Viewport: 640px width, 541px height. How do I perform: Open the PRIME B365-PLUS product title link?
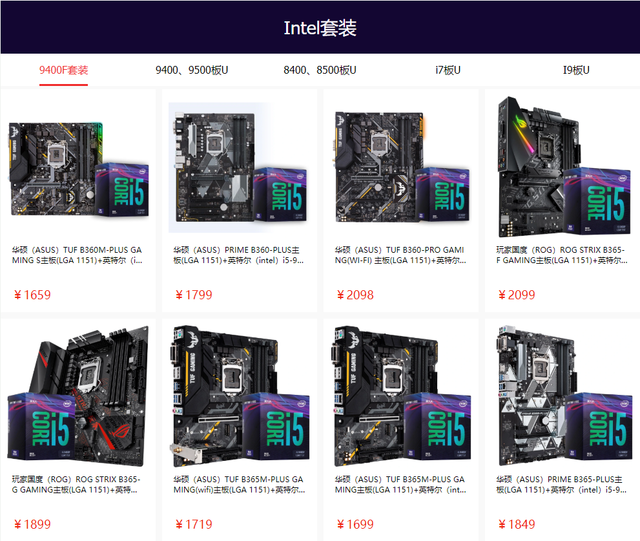click(561, 484)
